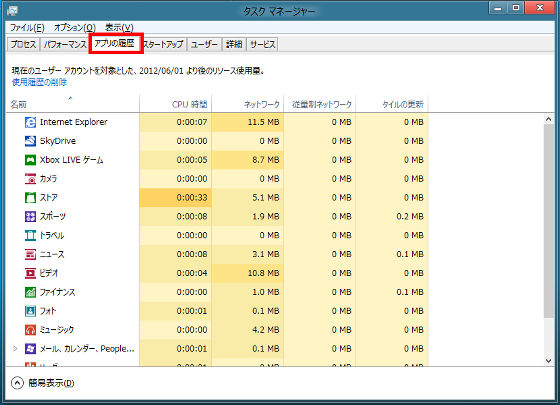Select the フォト row name

pos(48,311)
